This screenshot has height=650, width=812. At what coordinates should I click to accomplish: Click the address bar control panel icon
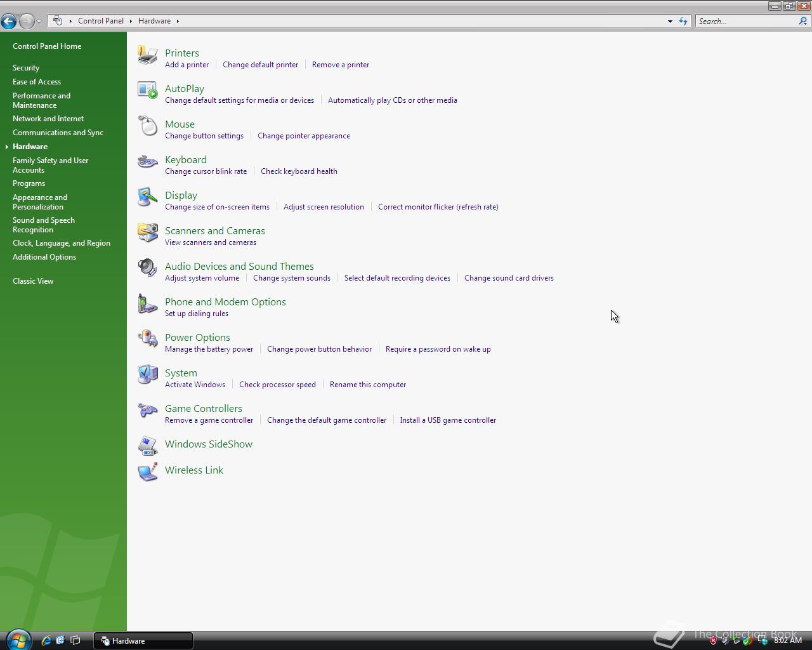click(58, 21)
